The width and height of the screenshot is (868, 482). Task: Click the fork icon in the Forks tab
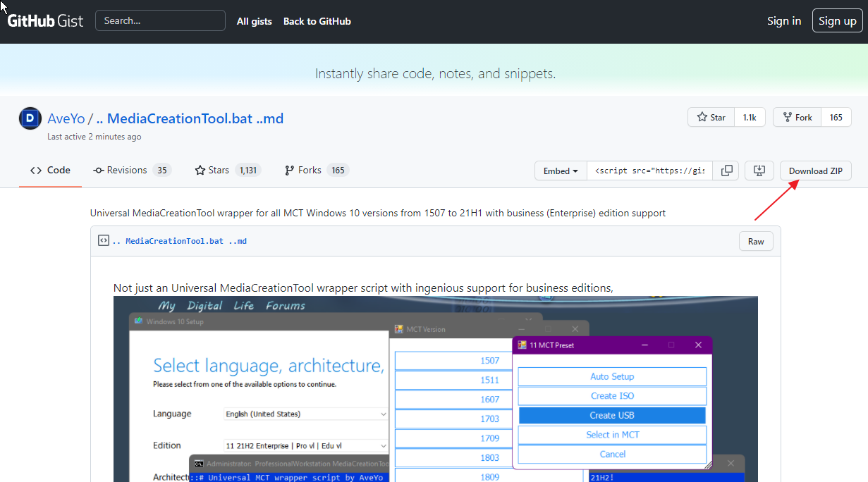pos(289,170)
